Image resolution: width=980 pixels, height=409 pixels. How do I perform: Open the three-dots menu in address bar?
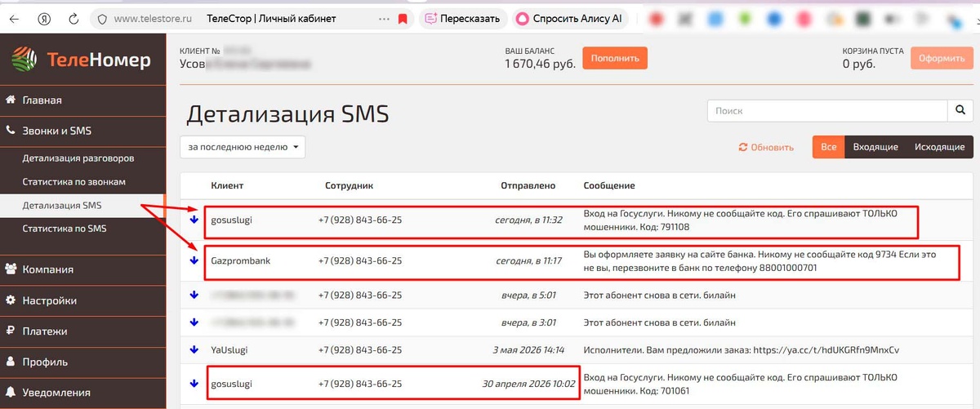[x=385, y=18]
